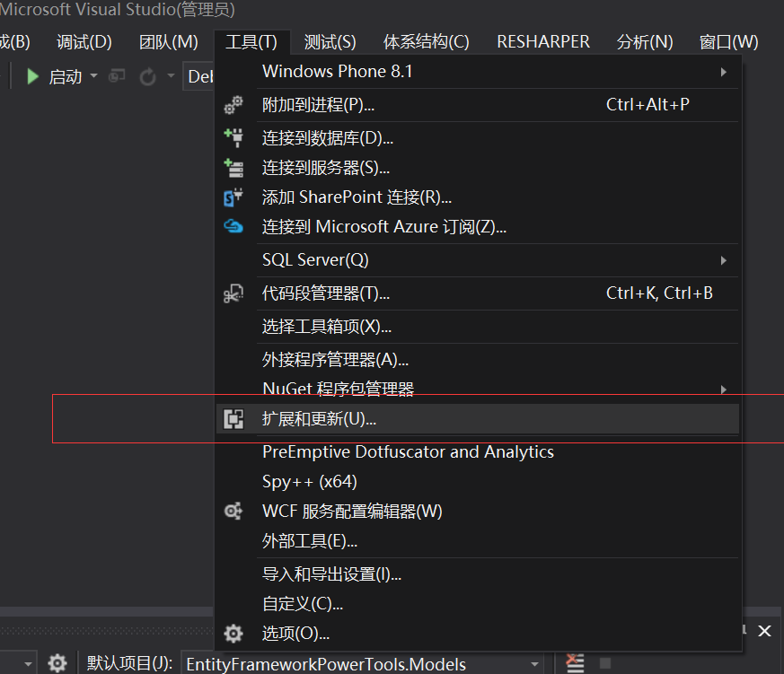Choose 连接到服务器(S)... menu item
Viewport: 784px width, 674px height.
pos(478,168)
